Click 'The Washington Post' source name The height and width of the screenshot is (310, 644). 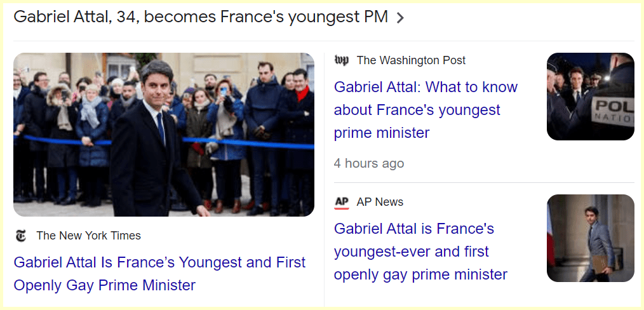[411, 60]
